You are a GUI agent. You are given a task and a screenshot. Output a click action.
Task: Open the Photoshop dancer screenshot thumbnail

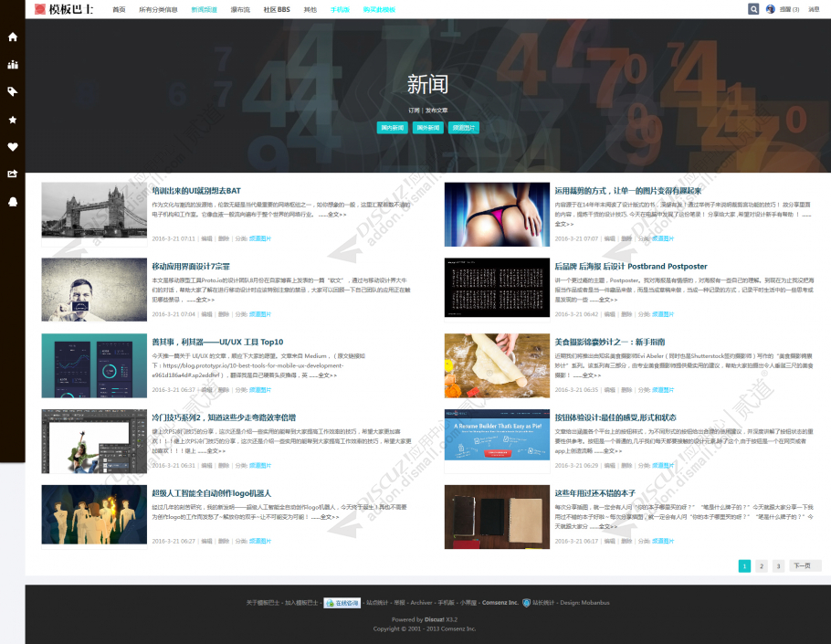(94, 441)
